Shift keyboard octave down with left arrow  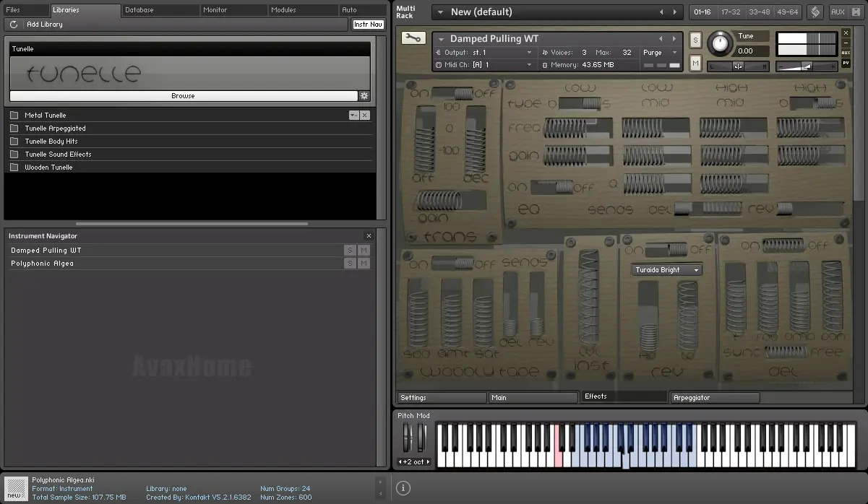(400, 462)
